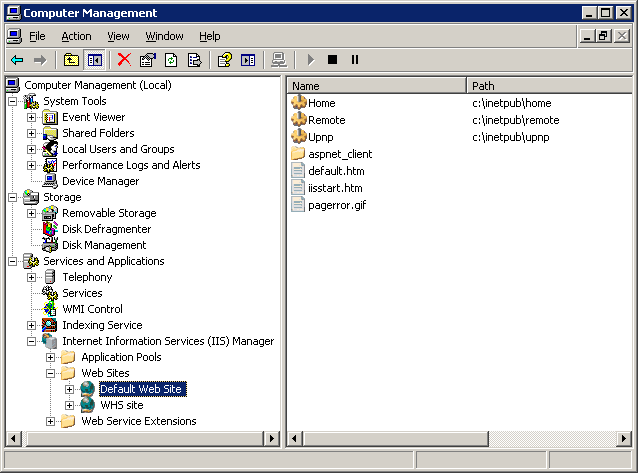Collapse Services and Applications node
The width and height of the screenshot is (638, 473).
pyautogui.click(x=13, y=261)
